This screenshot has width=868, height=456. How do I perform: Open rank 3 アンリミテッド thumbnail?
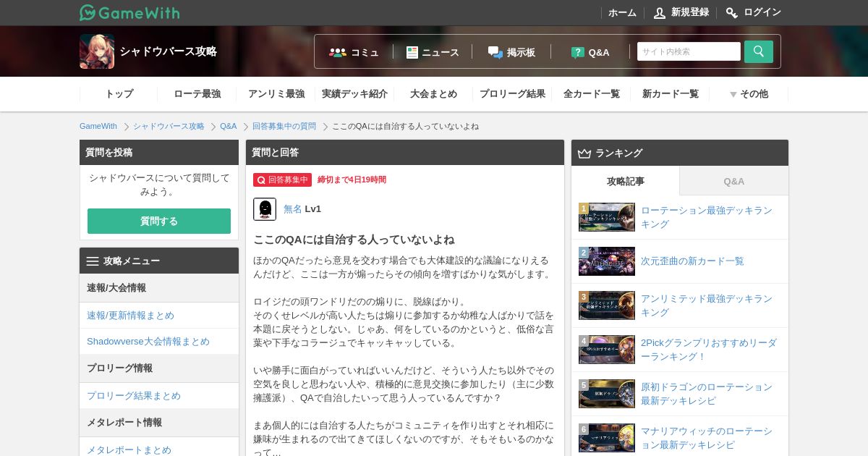(607, 305)
